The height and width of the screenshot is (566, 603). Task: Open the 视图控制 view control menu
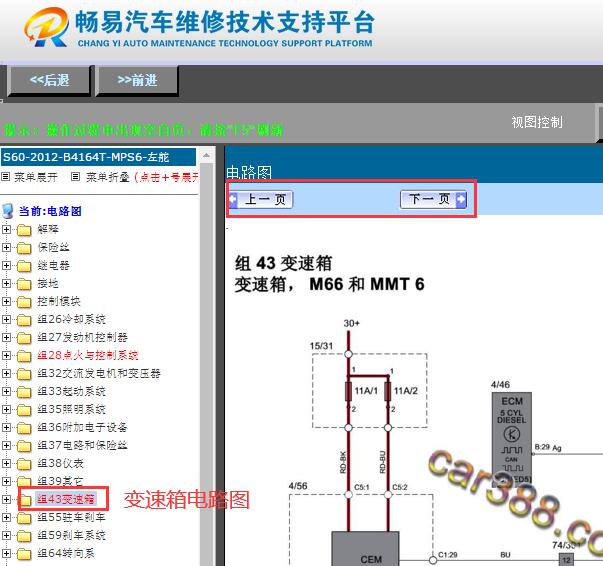pos(537,122)
